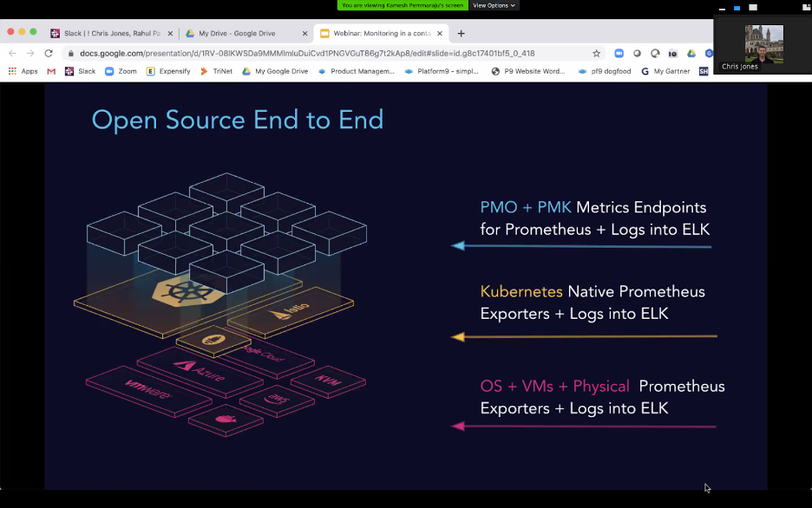
Task: Open the Product Management bookmark
Action: click(x=357, y=71)
